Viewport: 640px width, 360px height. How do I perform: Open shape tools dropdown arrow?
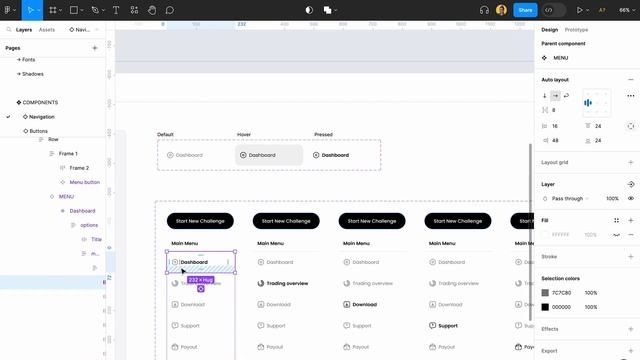pyautogui.click(x=82, y=10)
